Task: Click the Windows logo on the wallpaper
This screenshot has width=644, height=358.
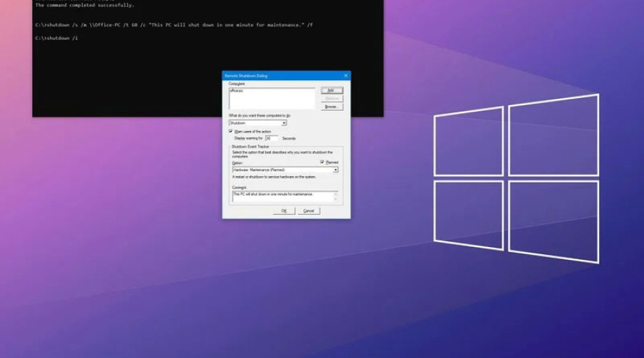Action: coord(516,178)
